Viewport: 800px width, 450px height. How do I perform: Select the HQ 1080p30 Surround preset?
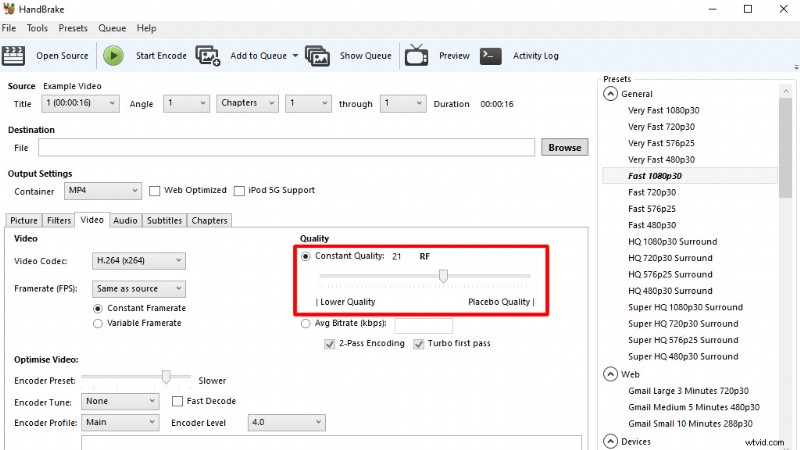click(x=672, y=241)
